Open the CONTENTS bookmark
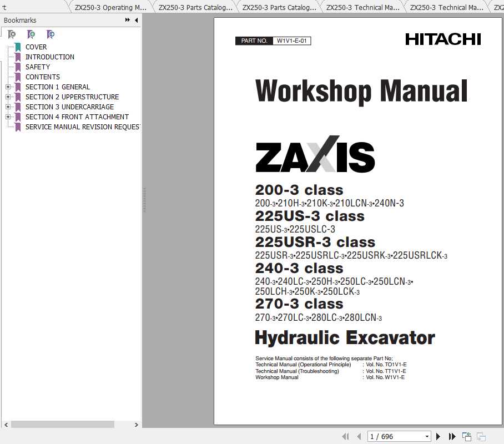Image resolution: width=504 pixels, height=444 pixels. (43, 77)
